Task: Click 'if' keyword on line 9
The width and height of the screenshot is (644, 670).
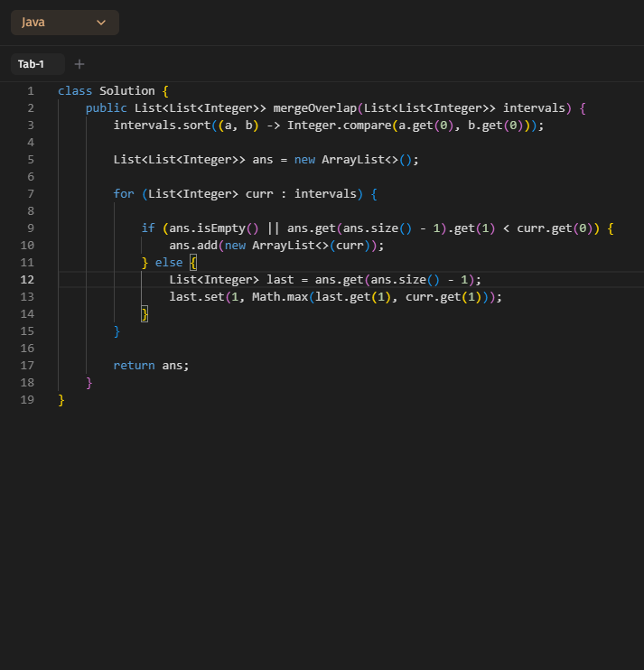Action: point(148,228)
